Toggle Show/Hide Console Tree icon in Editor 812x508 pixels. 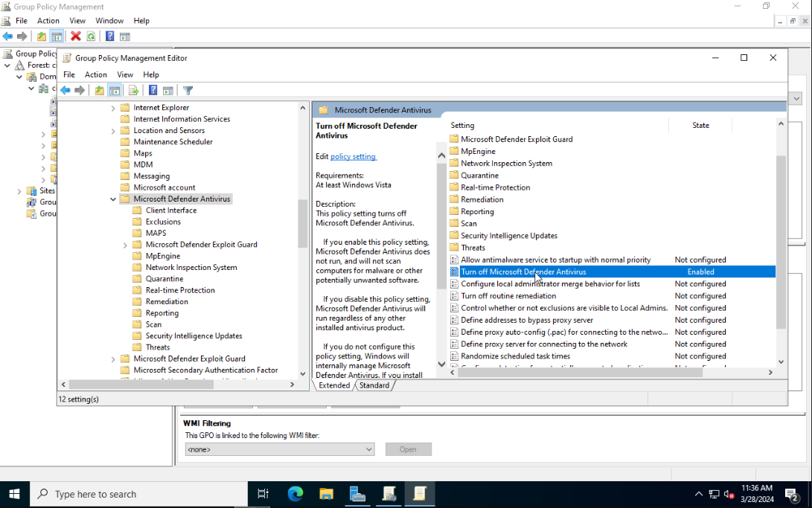point(115,91)
